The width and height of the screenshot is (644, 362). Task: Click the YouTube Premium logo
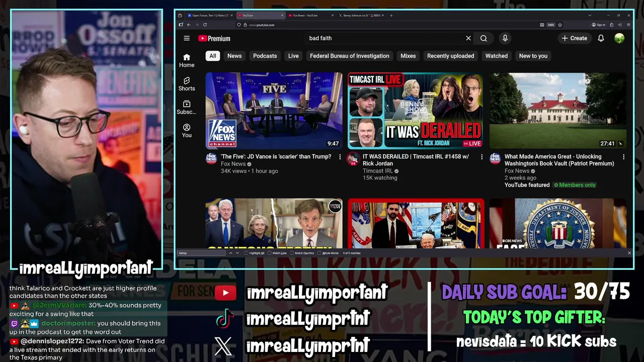(x=214, y=38)
